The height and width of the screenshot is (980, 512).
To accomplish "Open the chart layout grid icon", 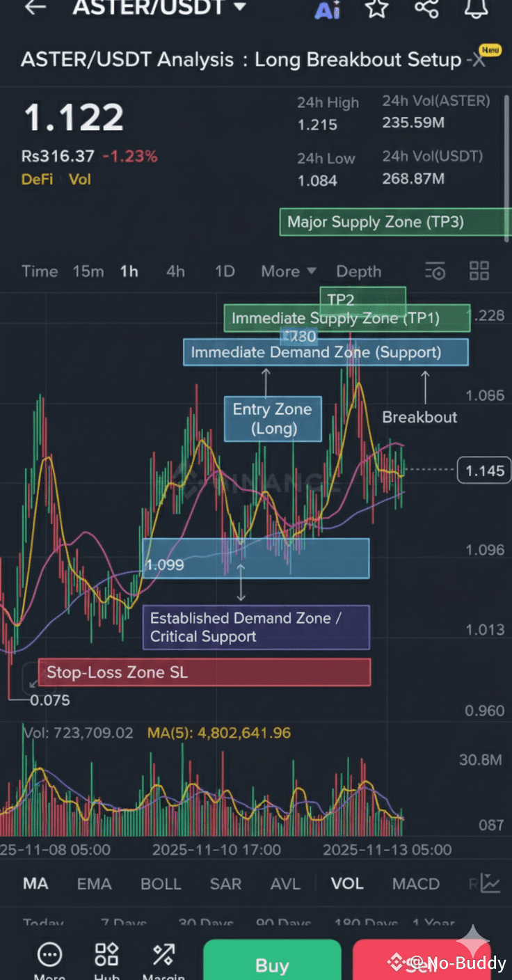I will pos(479,271).
